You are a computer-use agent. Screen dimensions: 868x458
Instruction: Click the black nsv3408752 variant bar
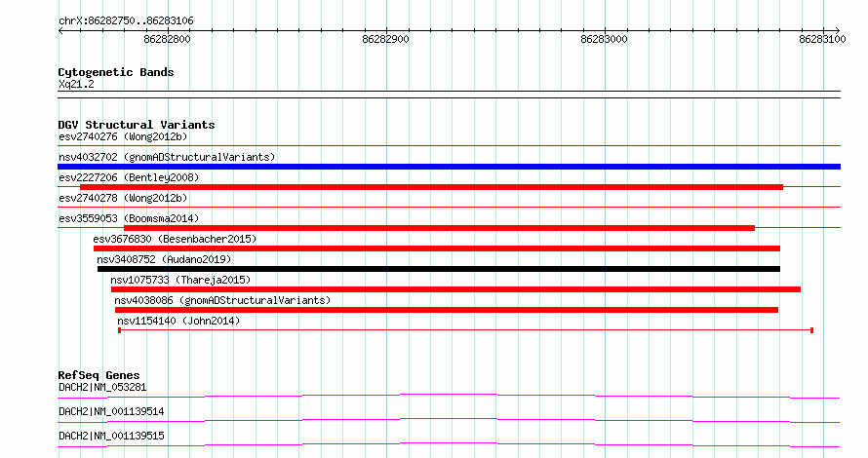[x=439, y=269]
